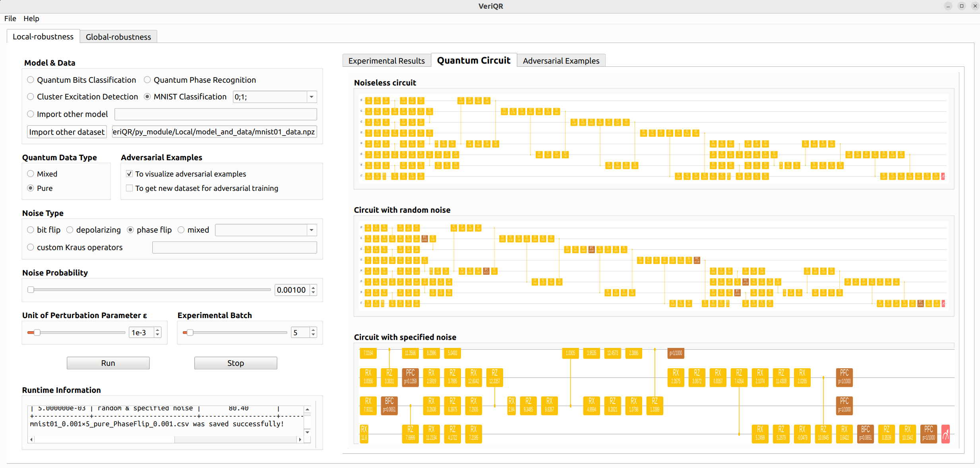The width and height of the screenshot is (980, 468).
Task: Decrease Experimental Batch value with down arrow
Action: point(314,335)
